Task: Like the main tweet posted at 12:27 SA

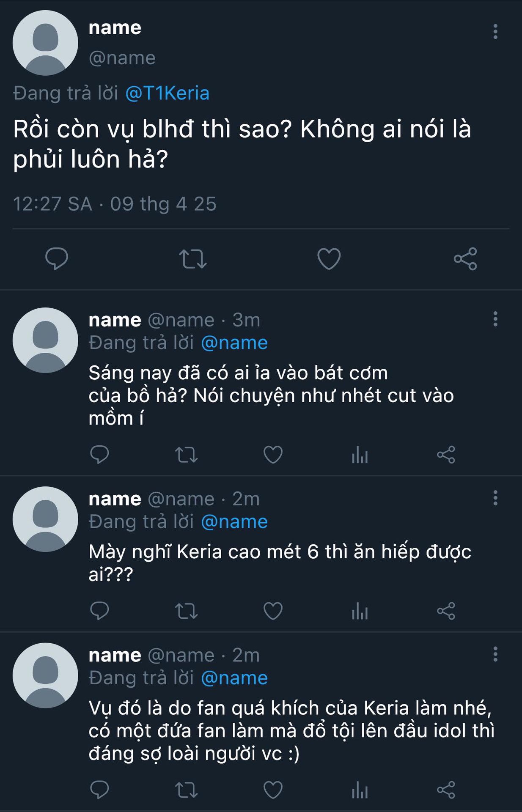Action: pos(329,259)
